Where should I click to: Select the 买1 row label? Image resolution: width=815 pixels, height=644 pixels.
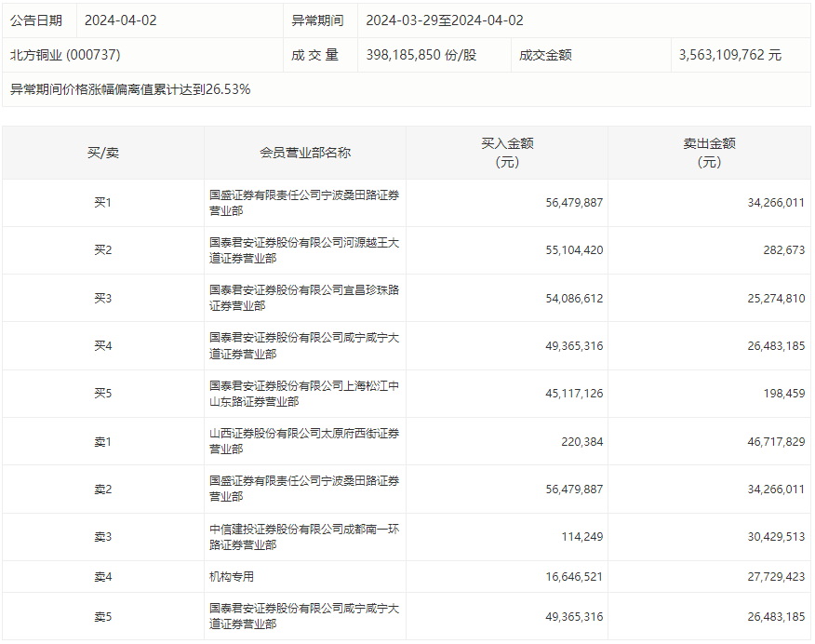click(103, 203)
